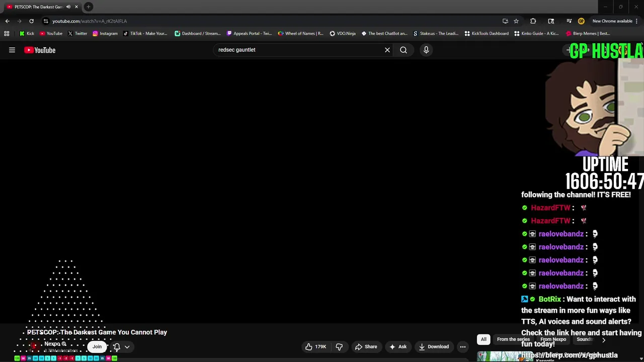Image resolution: width=644 pixels, height=362 pixels.
Task: Open site information icon in address bar
Action: [46, 21]
